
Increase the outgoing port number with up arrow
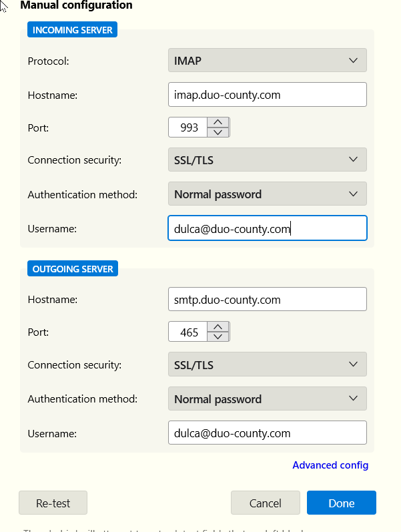[x=218, y=327]
